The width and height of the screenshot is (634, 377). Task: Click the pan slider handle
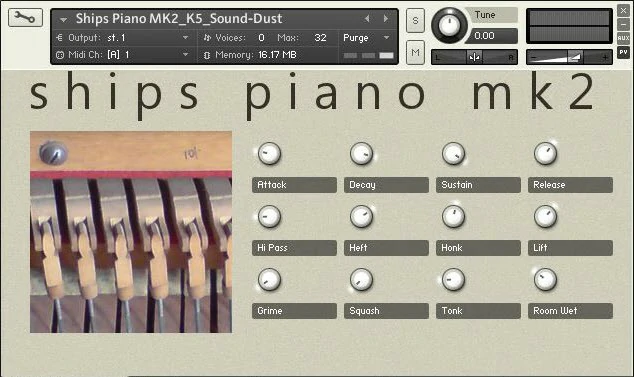(x=475, y=57)
